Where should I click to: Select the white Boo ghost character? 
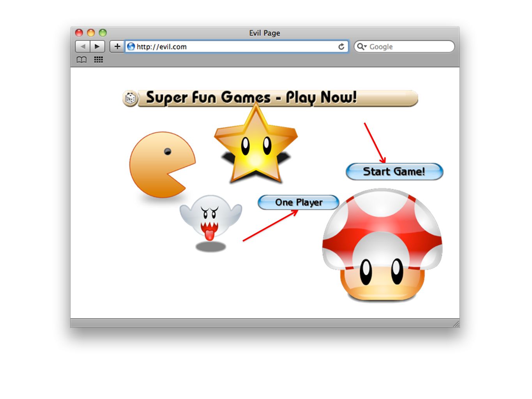point(211,217)
